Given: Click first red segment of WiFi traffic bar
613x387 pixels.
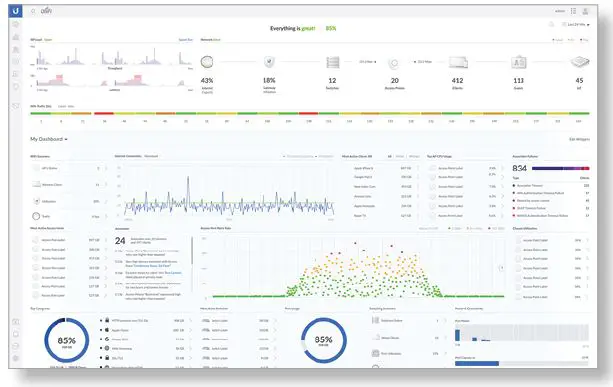Looking at the screenshot, I should pos(104,113).
